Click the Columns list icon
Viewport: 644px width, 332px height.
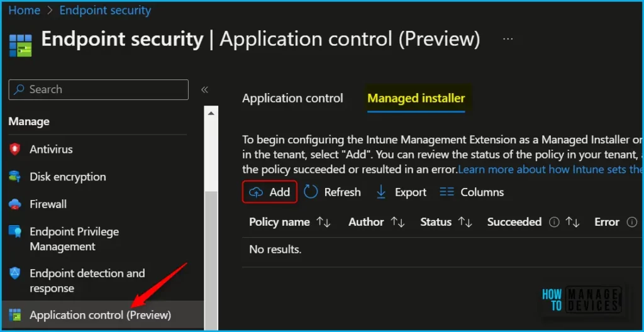[447, 192]
